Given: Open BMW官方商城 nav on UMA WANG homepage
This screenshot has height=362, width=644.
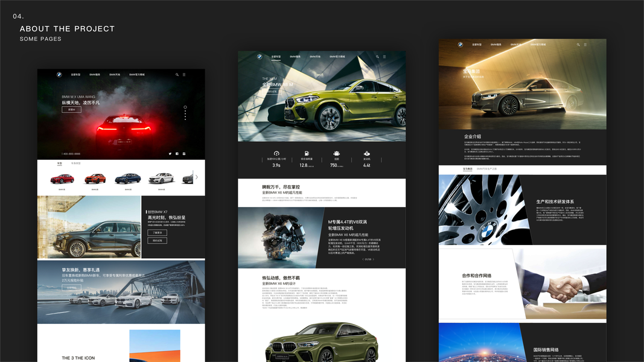Looking at the screenshot, I should click(137, 75).
